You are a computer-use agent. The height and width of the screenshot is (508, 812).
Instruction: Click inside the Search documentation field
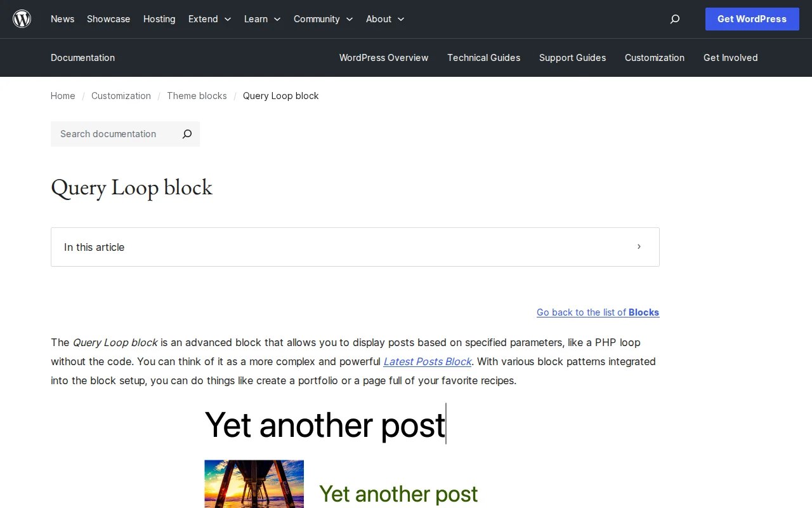(x=114, y=134)
